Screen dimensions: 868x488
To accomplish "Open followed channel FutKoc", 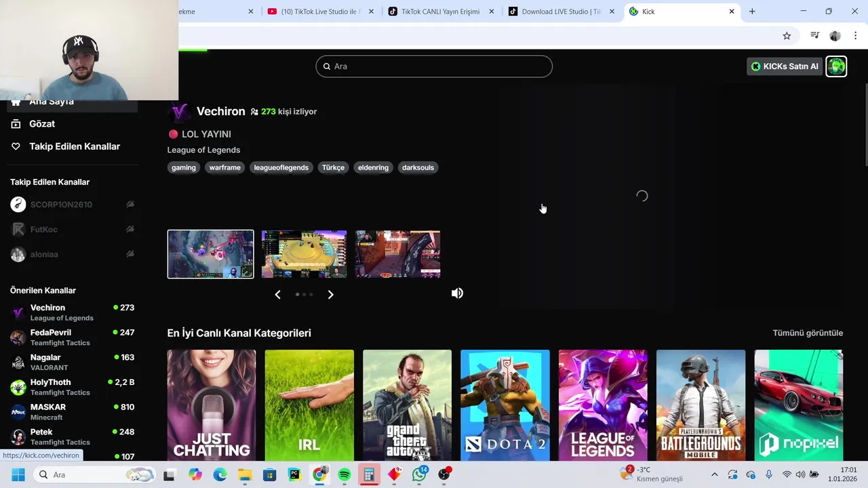I will click(x=43, y=230).
